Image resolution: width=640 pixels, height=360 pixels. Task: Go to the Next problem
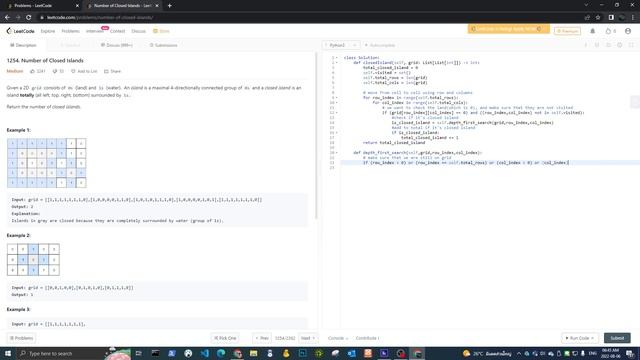point(308,338)
